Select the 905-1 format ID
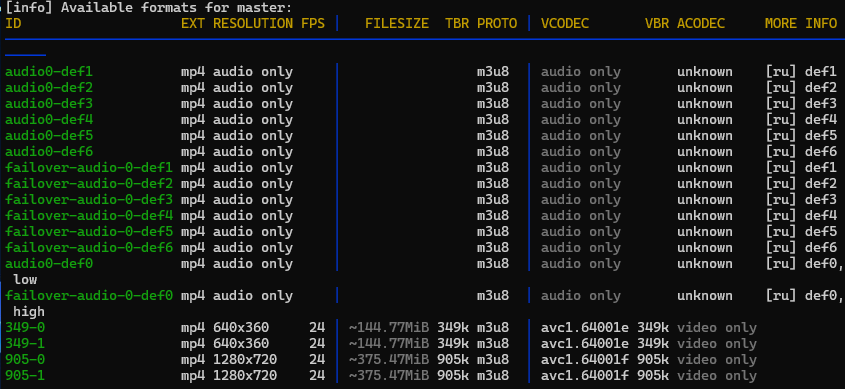This screenshot has width=845, height=389. pyautogui.click(x=25, y=376)
